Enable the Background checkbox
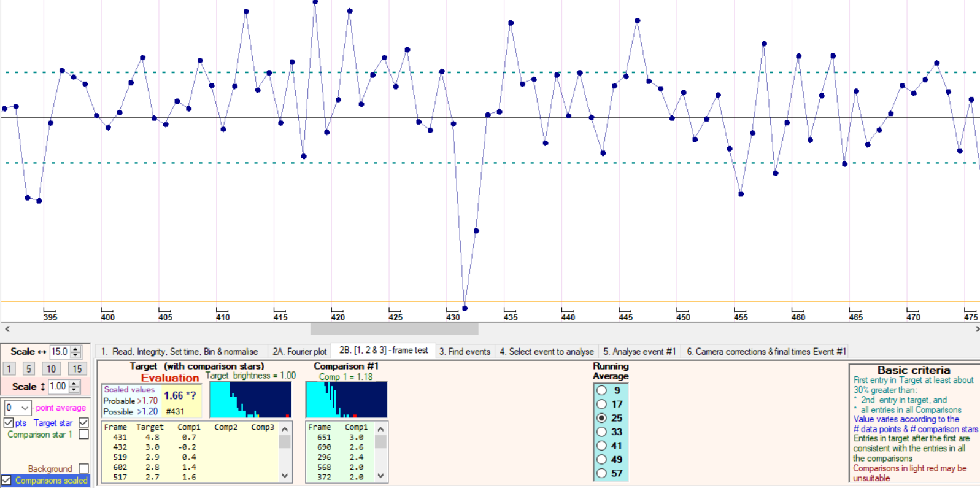The height and width of the screenshot is (488, 980). (x=84, y=468)
